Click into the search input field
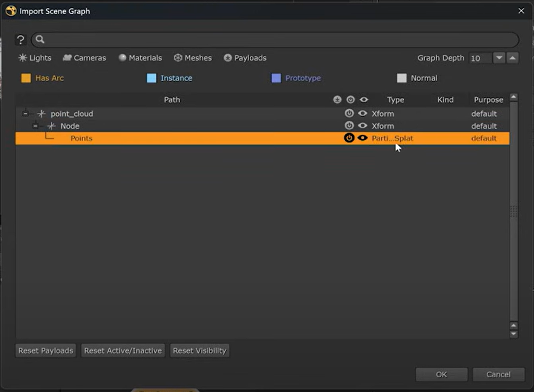Image resolution: width=534 pixels, height=392 pixels. pyautogui.click(x=276, y=40)
